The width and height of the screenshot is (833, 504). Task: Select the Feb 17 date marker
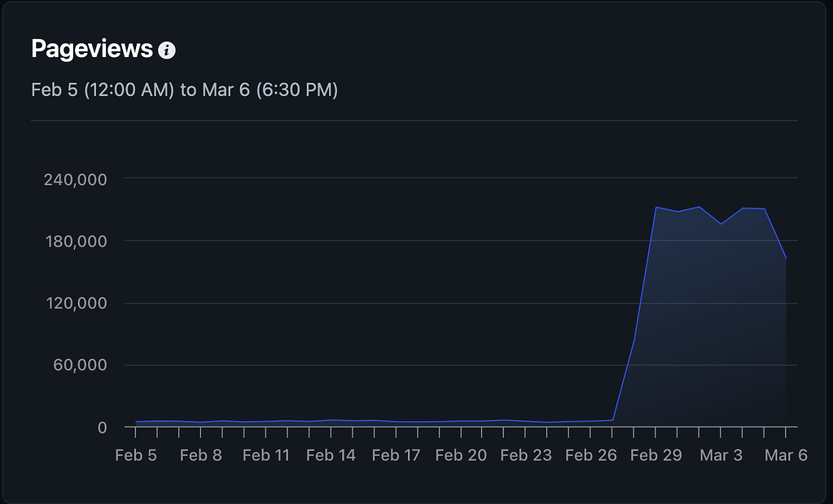(x=396, y=455)
